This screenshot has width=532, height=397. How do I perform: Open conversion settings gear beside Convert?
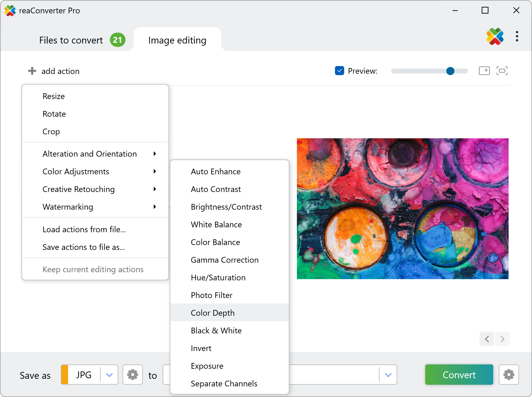click(509, 375)
